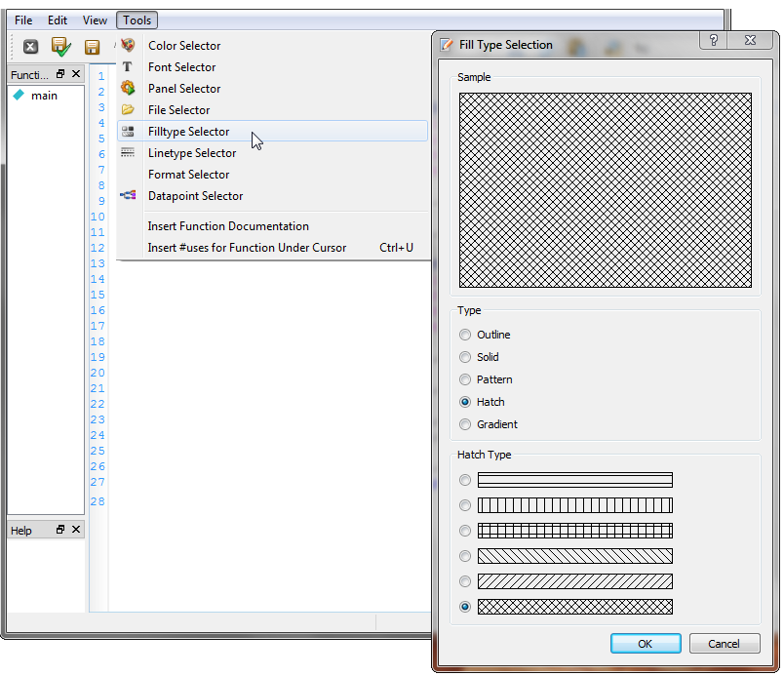Click the save-and-check toolbar icon with green checkmark

pyautogui.click(x=61, y=47)
